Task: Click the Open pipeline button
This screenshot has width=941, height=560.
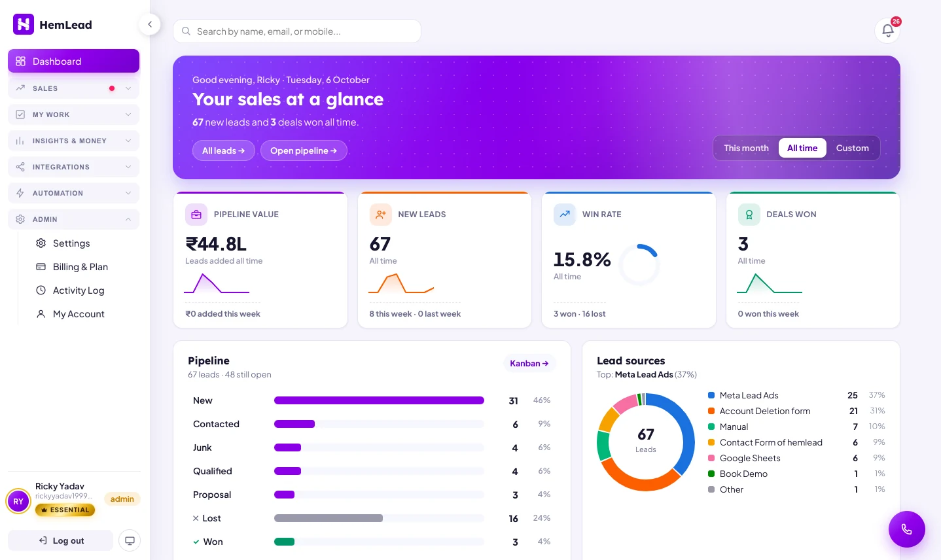Action: click(x=304, y=150)
